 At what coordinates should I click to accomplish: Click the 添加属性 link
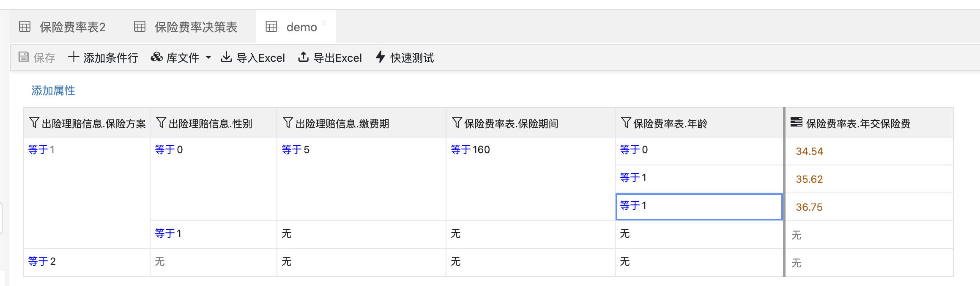tap(53, 91)
